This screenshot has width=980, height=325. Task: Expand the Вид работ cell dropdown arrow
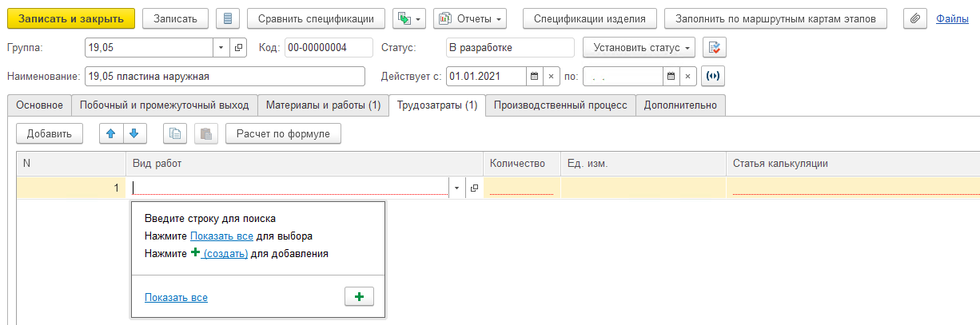(x=457, y=188)
